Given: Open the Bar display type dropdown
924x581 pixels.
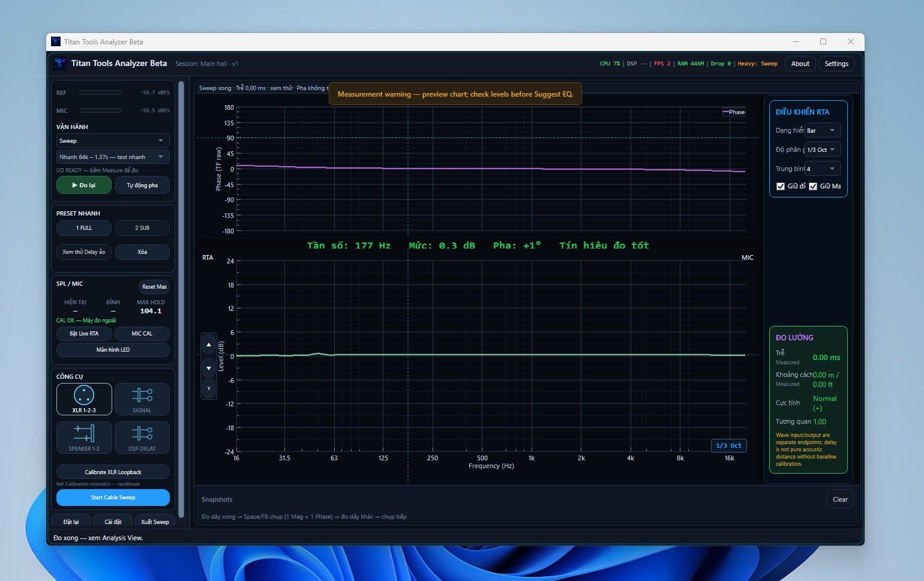Looking at the screenshot, I should 823,130.
